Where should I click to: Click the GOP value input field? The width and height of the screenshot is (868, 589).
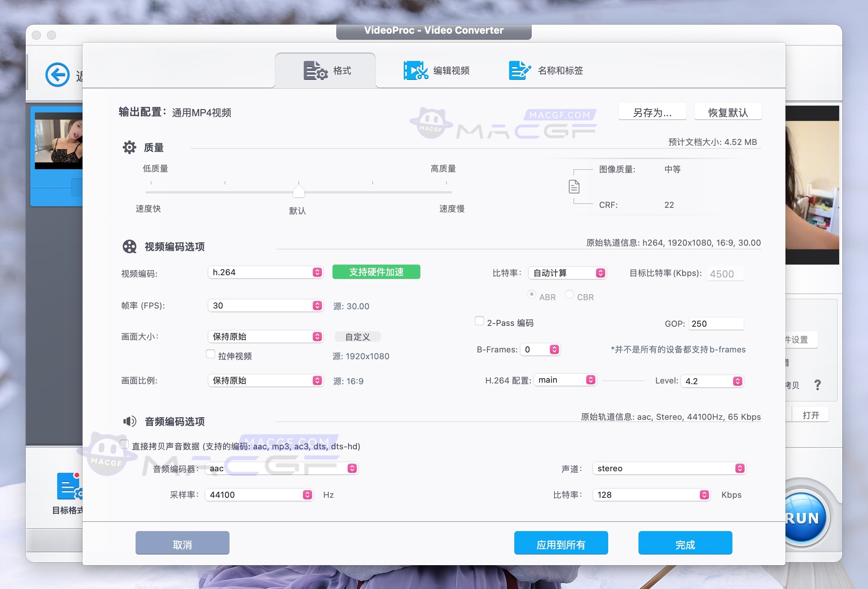tap(716, 323)
